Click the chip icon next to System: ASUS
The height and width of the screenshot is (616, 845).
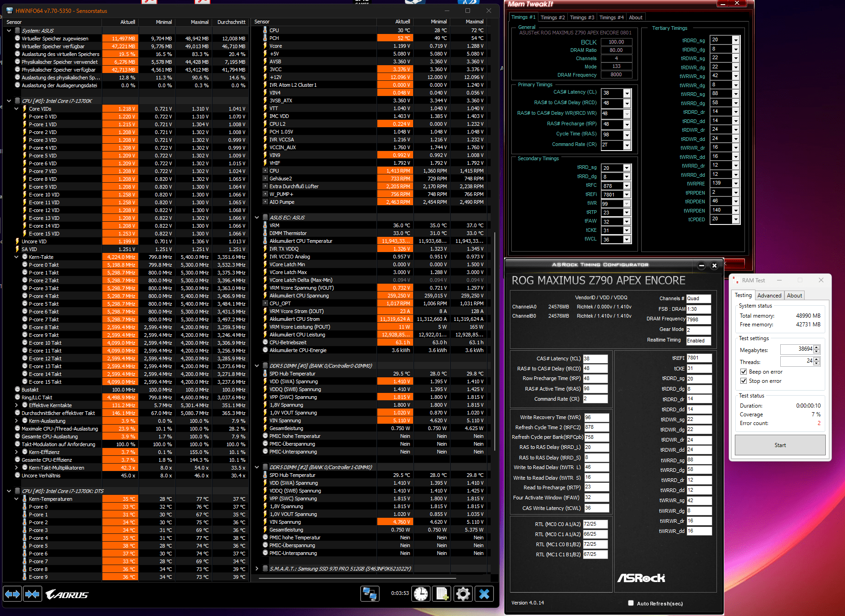pyautogui.click(x=17, y=31)
